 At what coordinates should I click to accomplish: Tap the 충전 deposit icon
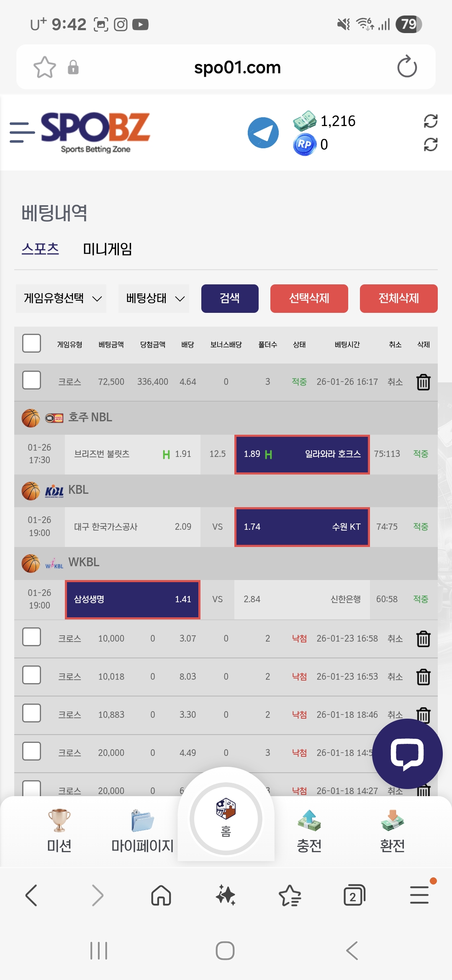click(x=309, y=821)
